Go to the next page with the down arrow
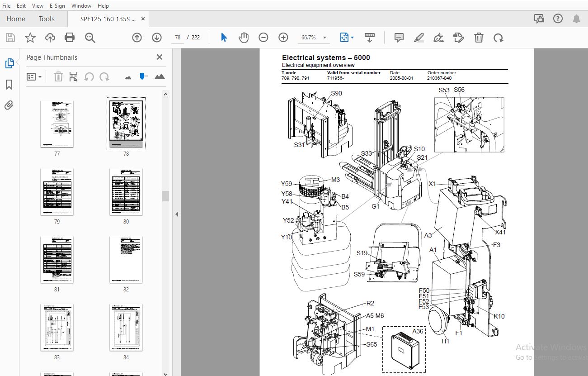The image size is (588, 376). [157, 38]
